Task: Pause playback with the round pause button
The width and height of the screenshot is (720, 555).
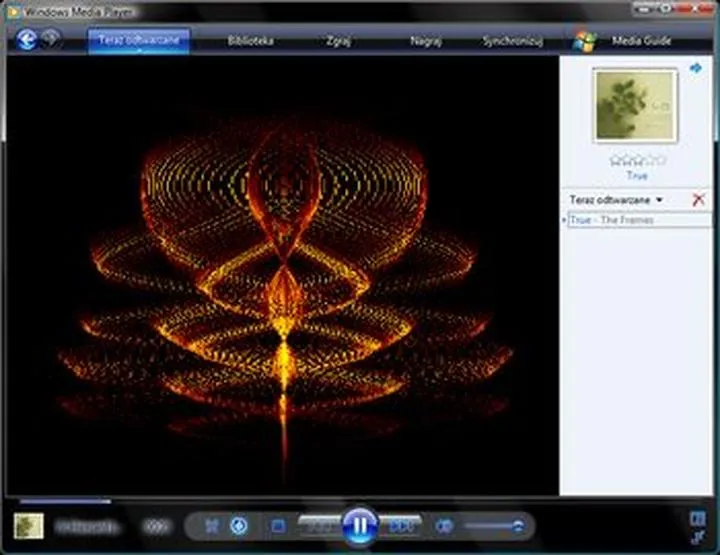Action: (x=360, y=526)
